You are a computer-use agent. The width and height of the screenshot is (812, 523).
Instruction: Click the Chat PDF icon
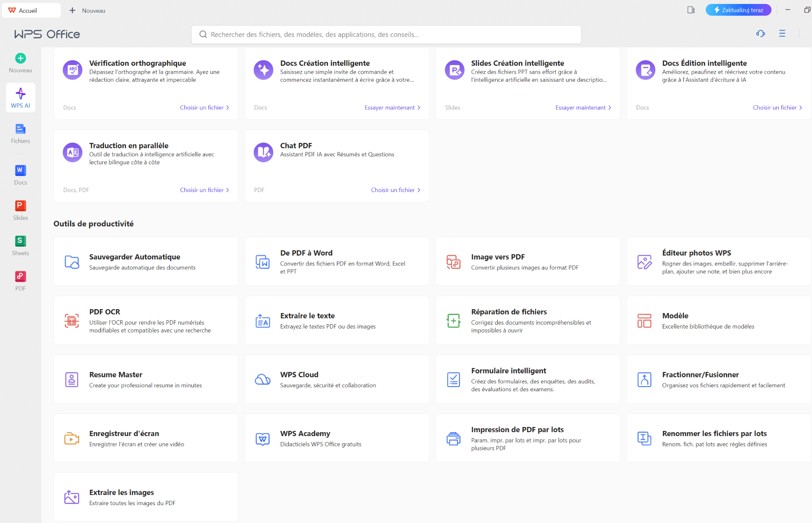[x=263, y=152]
